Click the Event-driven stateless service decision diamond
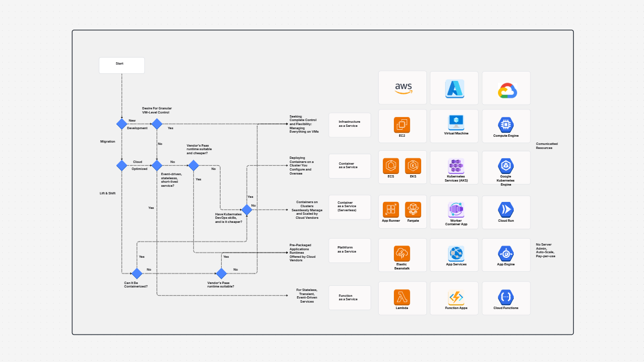Viewport: 644px width, 362px height. (x=157, y=166)
